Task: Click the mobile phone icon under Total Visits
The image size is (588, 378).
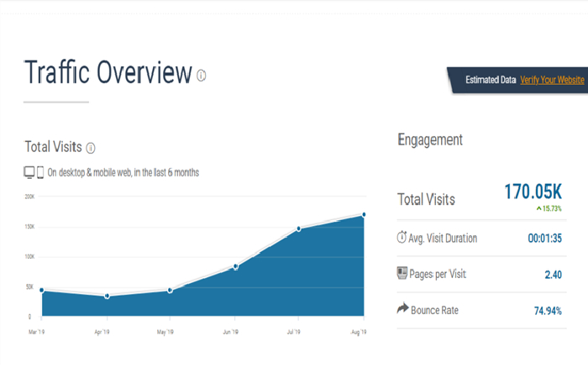Action: coord(40,172)
